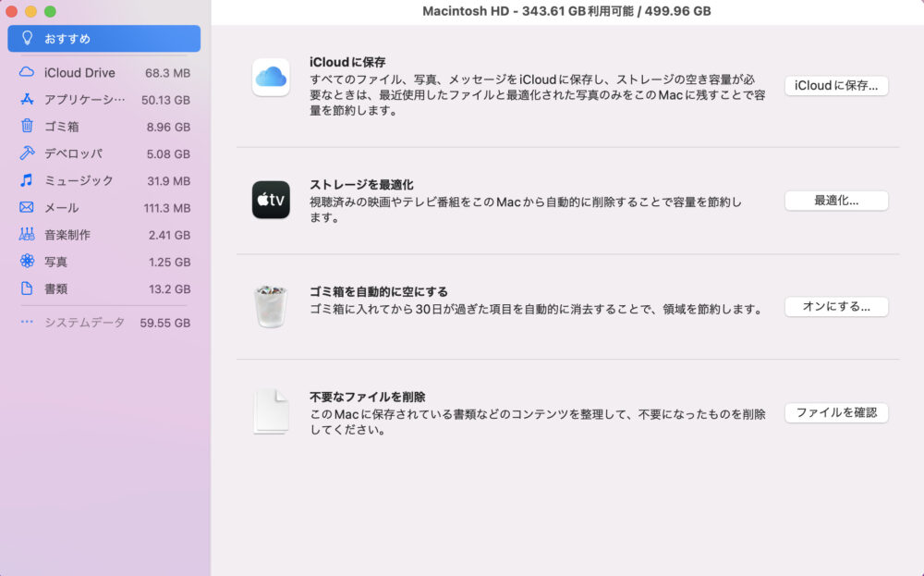924x576 pixels.
Task: Click the Apple TV app icon
Action: click(271, 200)
